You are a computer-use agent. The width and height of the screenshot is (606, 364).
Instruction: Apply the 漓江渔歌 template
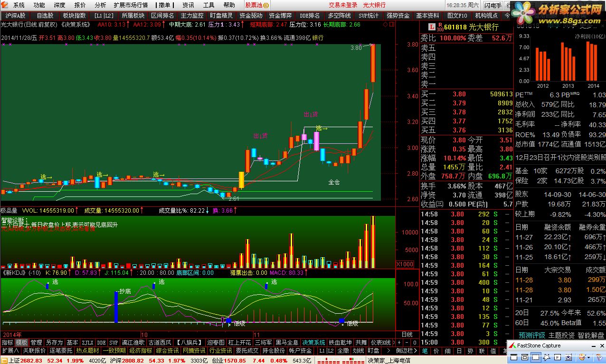point(133,342)
